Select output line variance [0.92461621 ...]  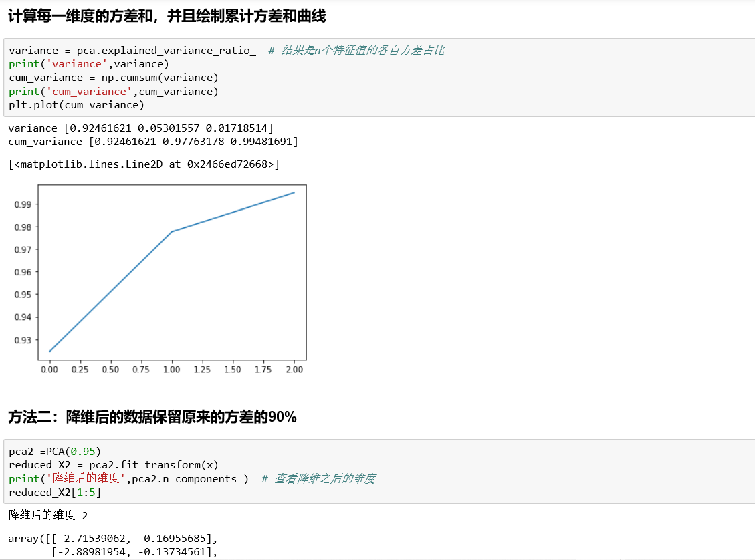tap(140, 128)
